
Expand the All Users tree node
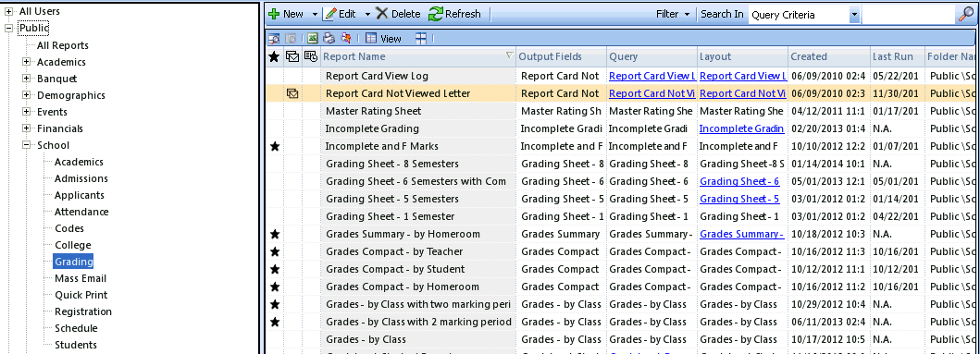click(x=8, y=11)
